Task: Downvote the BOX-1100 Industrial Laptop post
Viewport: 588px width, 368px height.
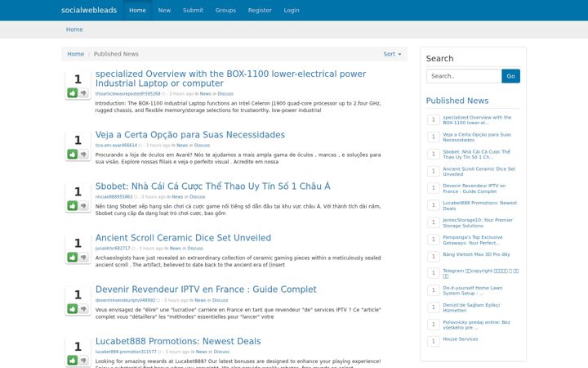Action: pyautogui.click(x=83, y=92)
